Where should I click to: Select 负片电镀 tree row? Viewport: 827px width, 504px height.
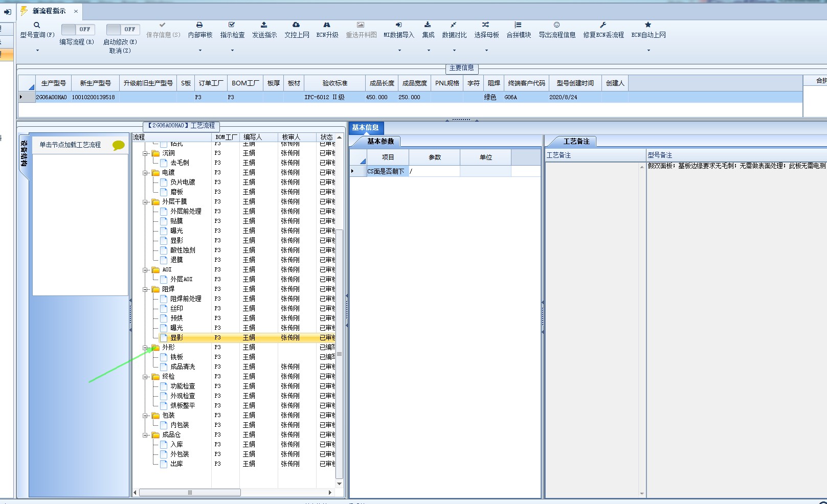point(183,182)
